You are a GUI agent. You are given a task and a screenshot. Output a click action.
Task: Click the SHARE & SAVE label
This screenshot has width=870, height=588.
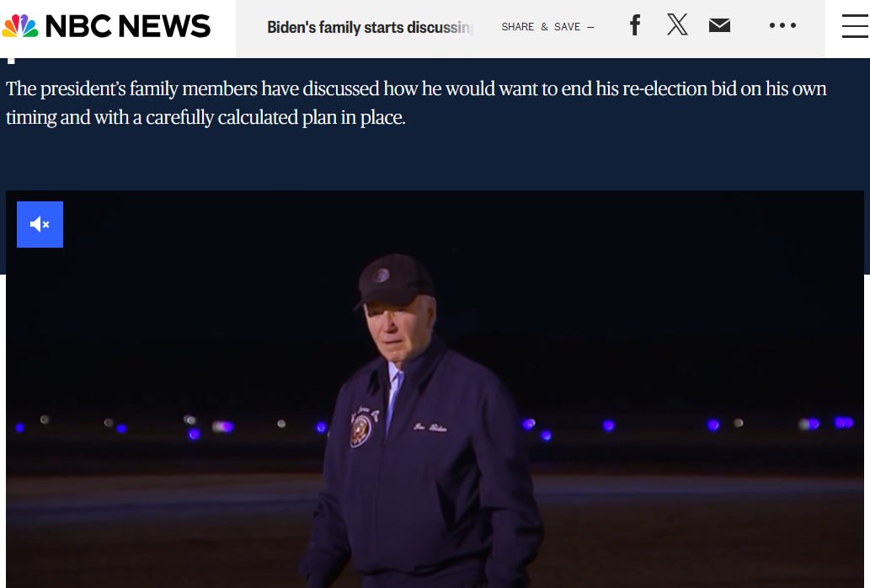tap(541, 27)
